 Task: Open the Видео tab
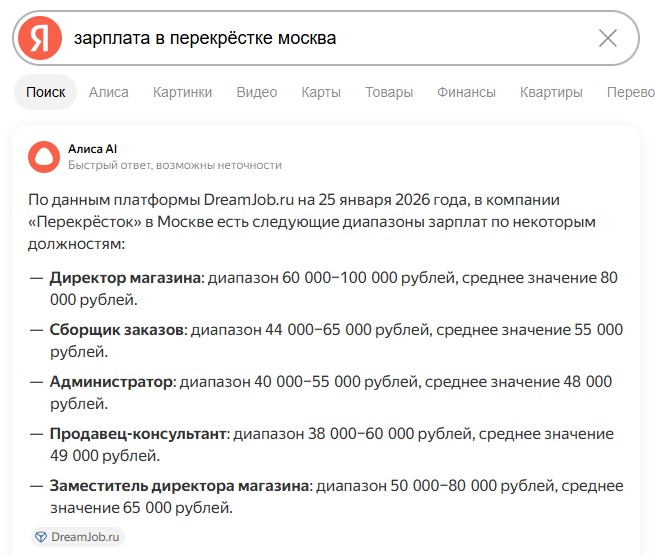[x=257, y=92]
